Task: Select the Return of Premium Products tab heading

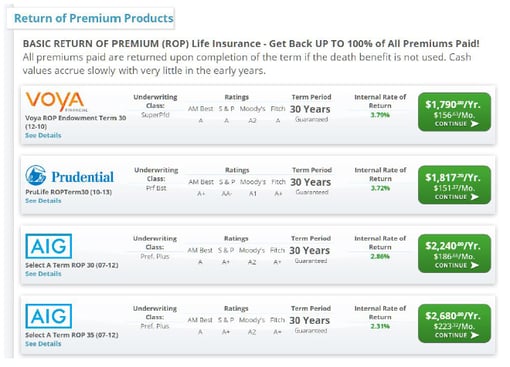Action: point(94,18)
